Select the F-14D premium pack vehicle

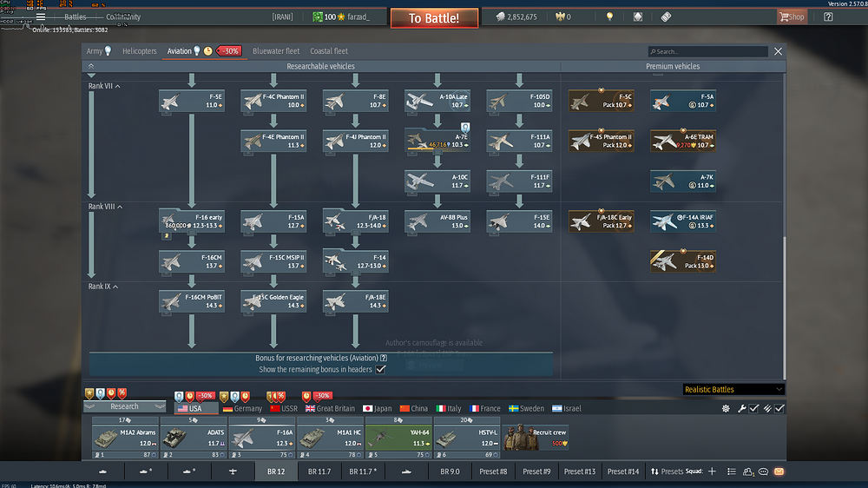tap(682, 260)
